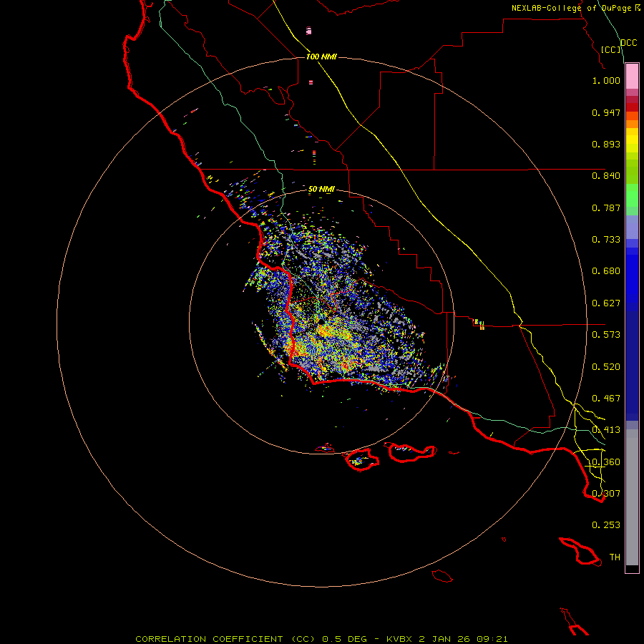Select the 0.467 legend value
644x644 pixels.
pos(606,399)
